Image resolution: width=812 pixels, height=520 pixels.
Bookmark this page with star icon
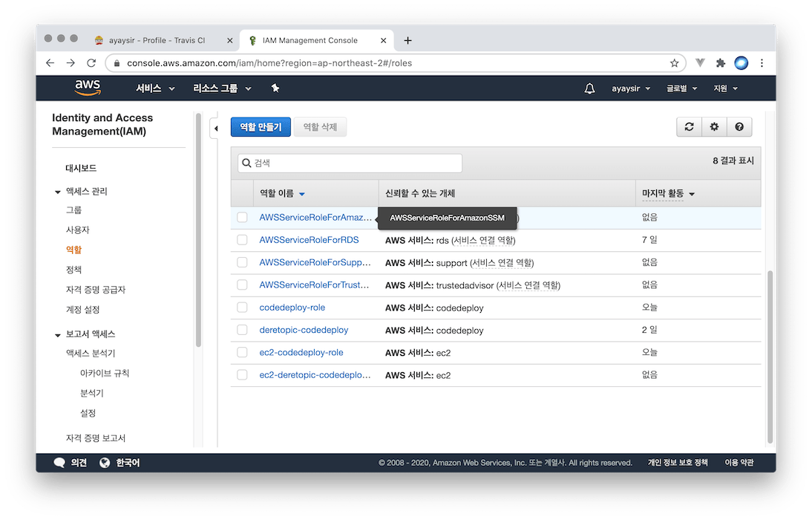[x=674, y=63]
